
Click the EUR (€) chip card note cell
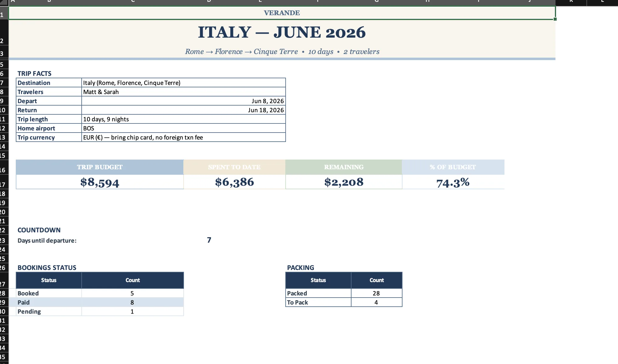click(x=184, y=137)
